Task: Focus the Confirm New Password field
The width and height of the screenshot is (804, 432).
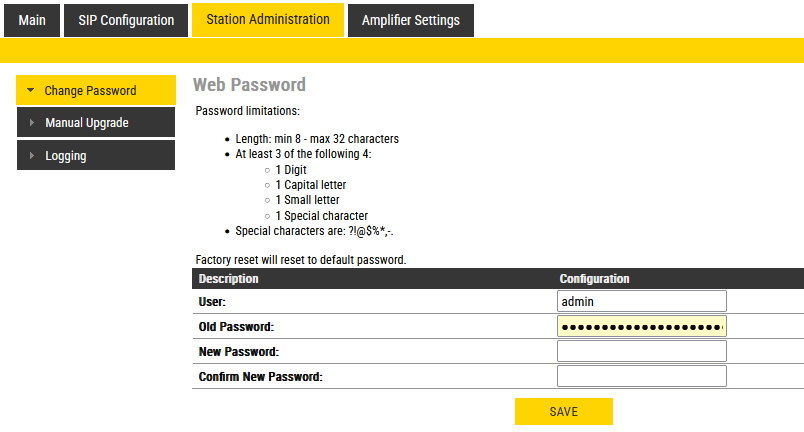Action: (641, 377)
